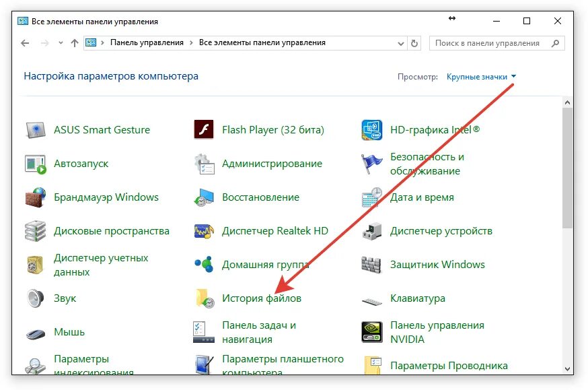Click the Восстановление icon
The image size is (588, 390).
point(204,197)
